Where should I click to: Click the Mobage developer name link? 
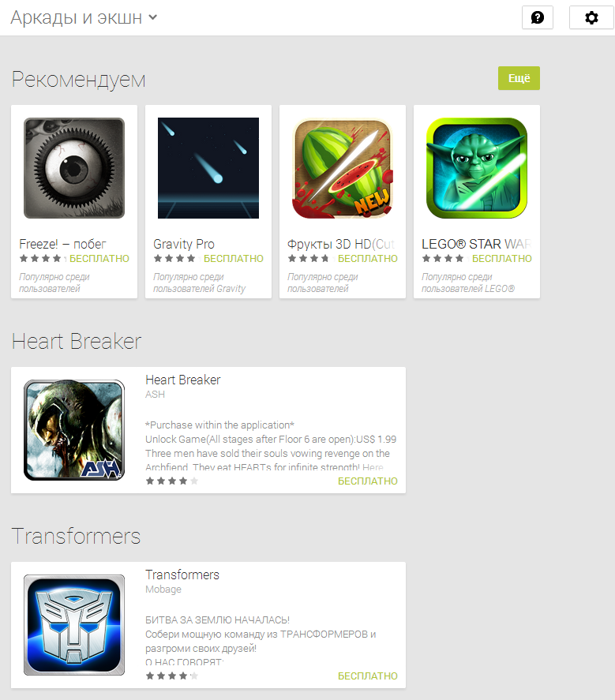click(163, 590)
